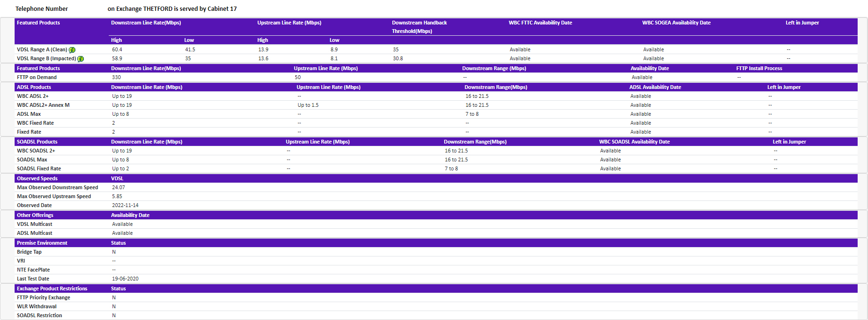Click the WBC SOADSL Availability Date header
This screenshot has width=868, height=320.
pyautogui.click(x=634, y=142)
